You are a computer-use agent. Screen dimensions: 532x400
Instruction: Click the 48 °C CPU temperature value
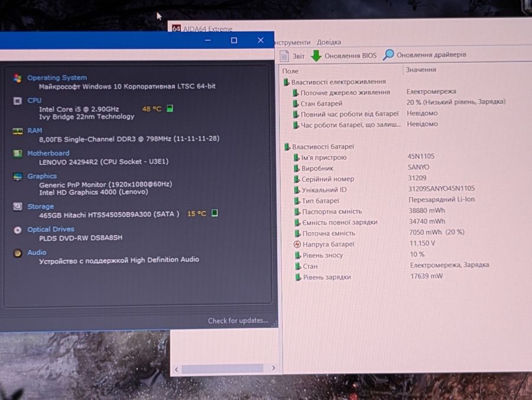tap(152, 109)
